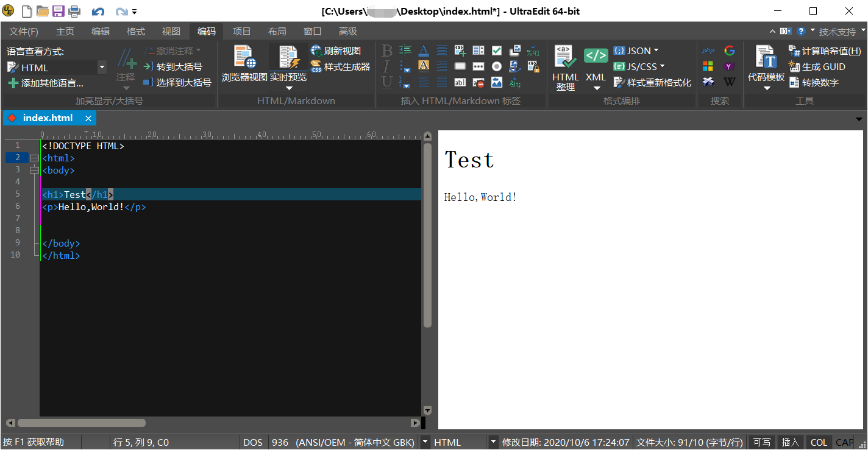The width and height of the screenshot is (868, 450).
Task: Toggle the CAP indicator in status bar
Action: pos(844,442)
